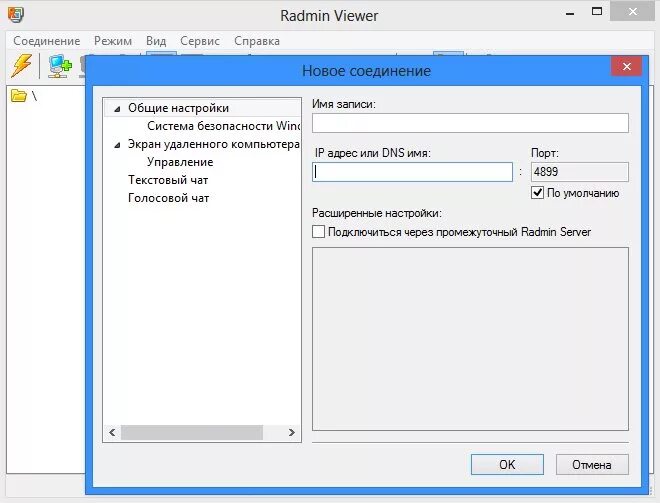
Task: Select Экран удаленного компьютера tree item
Action: [x=214, y=144]
